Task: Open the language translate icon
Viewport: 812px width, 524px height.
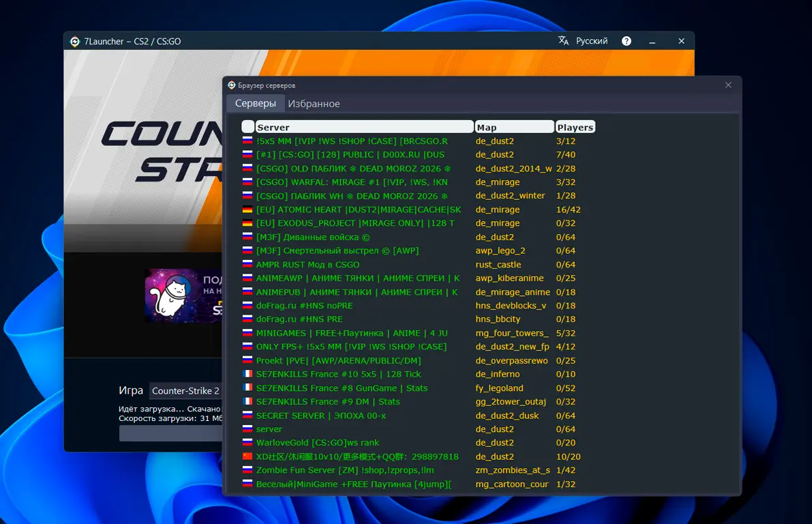Action: click(563, 41)
